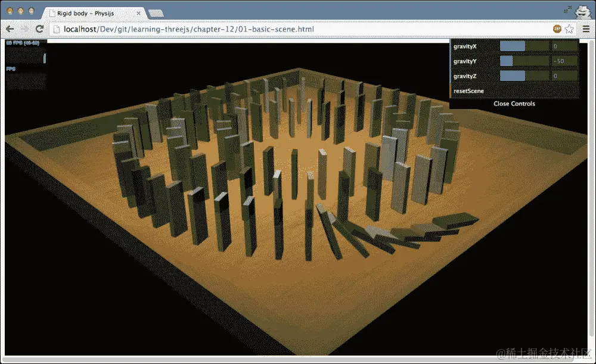Click the Adblock extension icon

tap(557, 29)
